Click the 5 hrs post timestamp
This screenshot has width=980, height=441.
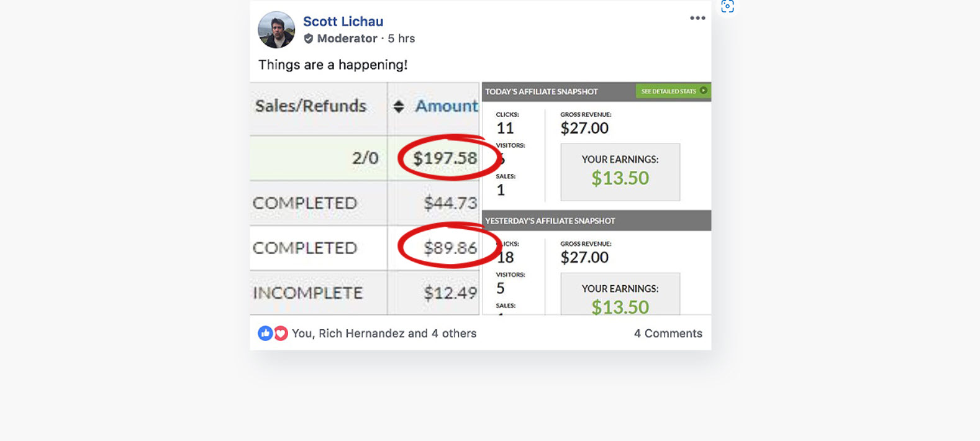click(x=401, y=39)
